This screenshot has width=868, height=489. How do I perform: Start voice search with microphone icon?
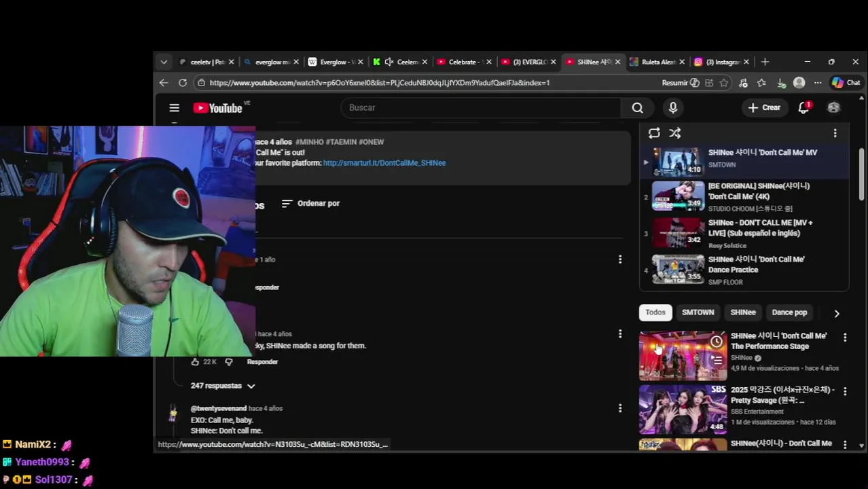tap(673, 107)
